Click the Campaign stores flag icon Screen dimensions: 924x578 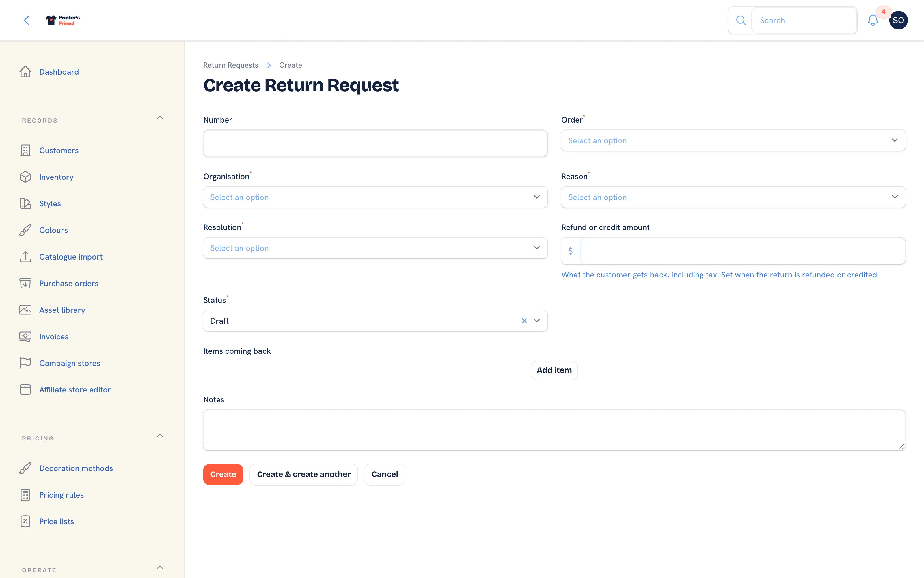25,363
